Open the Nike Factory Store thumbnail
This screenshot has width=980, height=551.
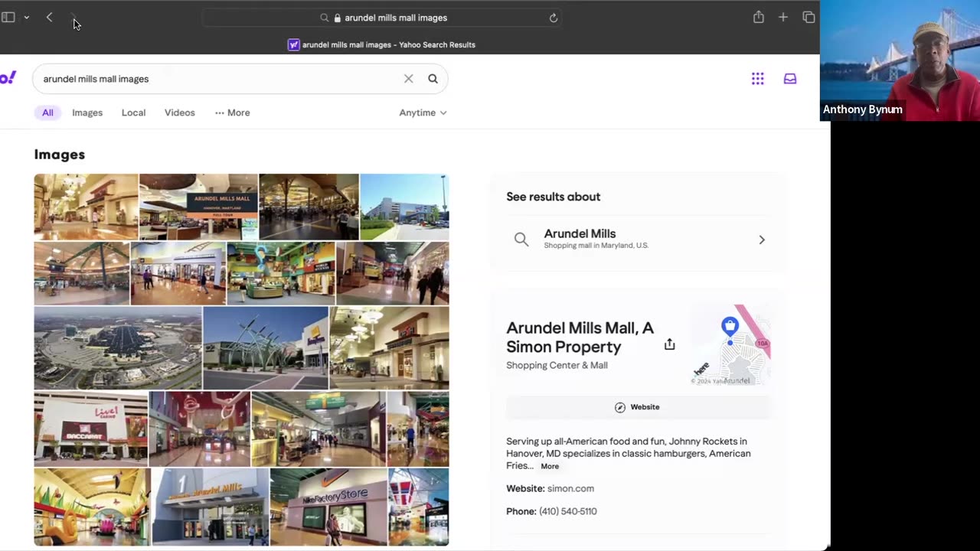tap(328, 507)
